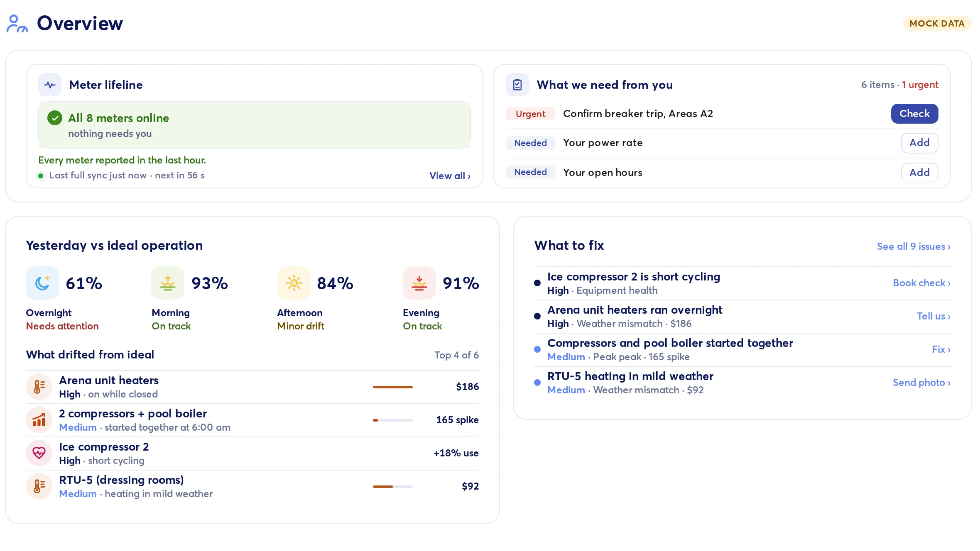Click the '1 urgent' count text
Image resolution: width=980 pixels, height=551 pixels.
[920, 85]
